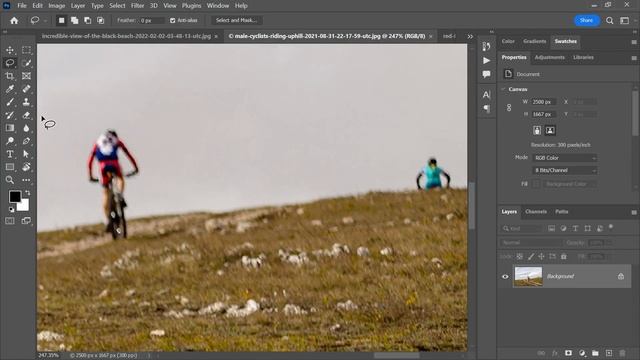Select the Blur tool

click(x=26, y=128)
